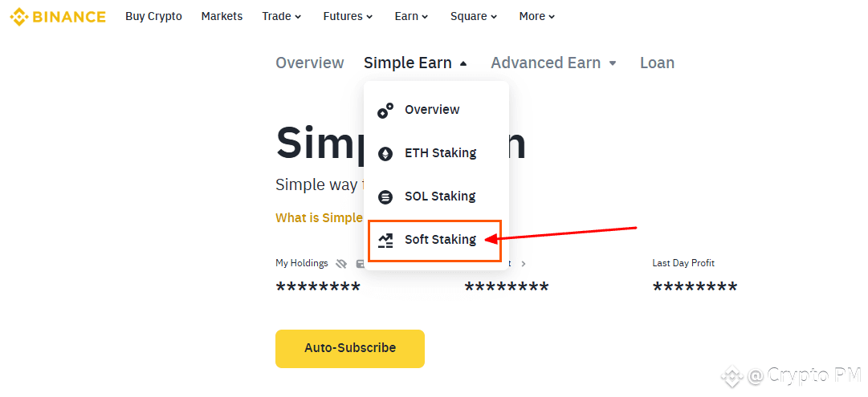Click the SOL Staking Solana icon
The height and width of the screenshot is (397, 868).
coord(385,196)
